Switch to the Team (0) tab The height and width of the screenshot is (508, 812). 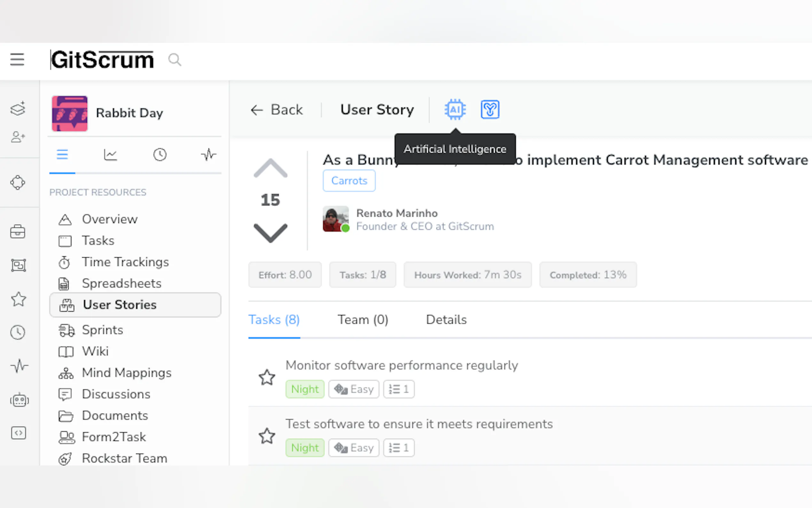363,320
